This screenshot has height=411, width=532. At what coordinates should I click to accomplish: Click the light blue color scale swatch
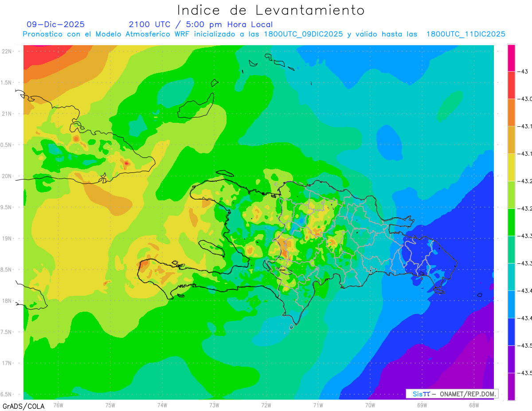pyautogui.click(x=511, y=304)
